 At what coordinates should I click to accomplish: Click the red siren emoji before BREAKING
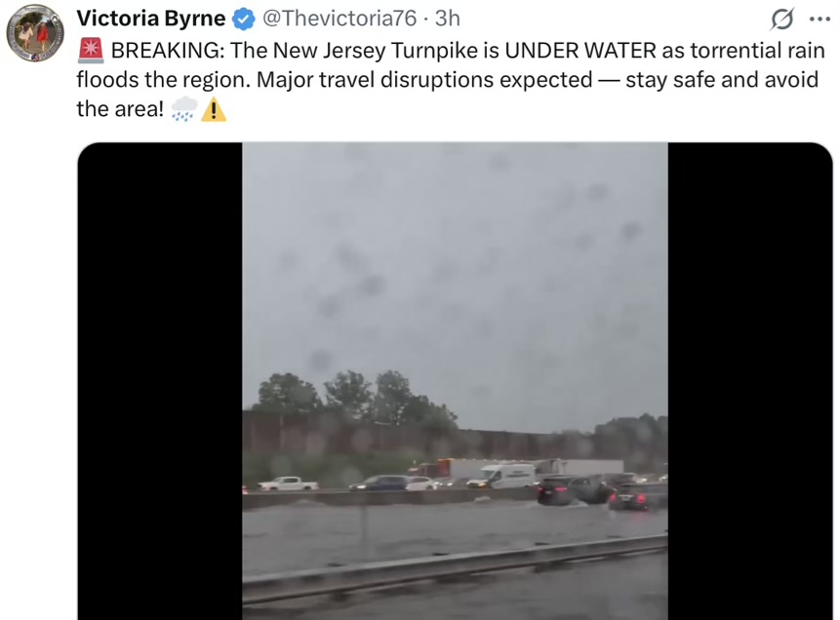click(91, 51)
